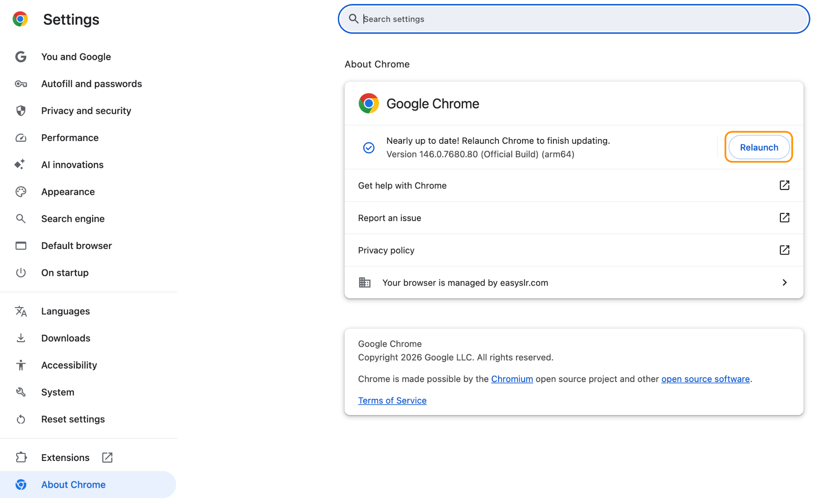Focus the Search settings field

(x=574, y=19)
